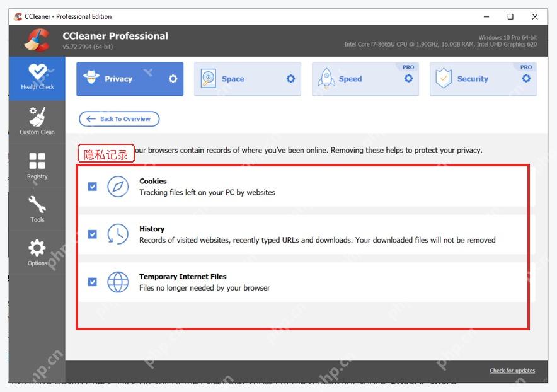Click Temporary Internet Files heading
Screen dimensions: 557x392
pos(183,277)
